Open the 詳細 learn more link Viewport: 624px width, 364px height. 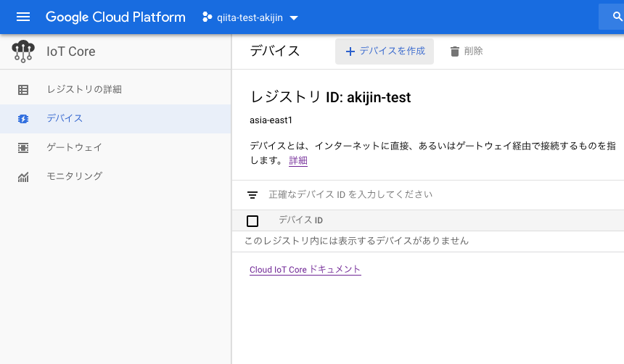(x=298, y=160)
